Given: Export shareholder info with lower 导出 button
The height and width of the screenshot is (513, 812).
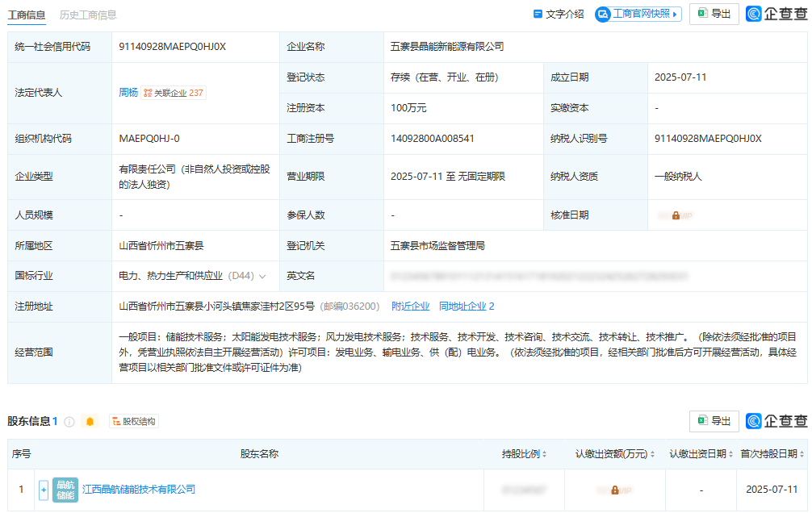Looking at the screenshot, I should click(714, 421).
